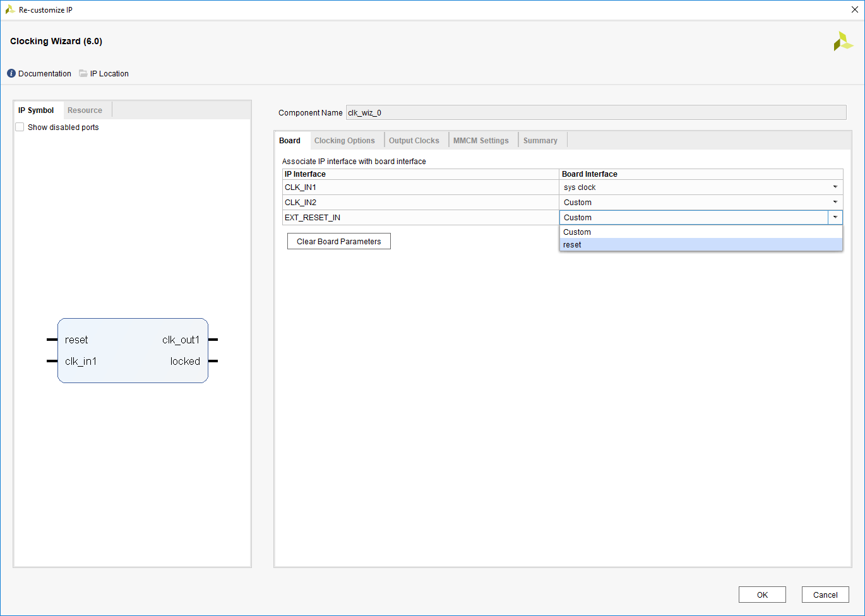Click the IP Interface column header
The height and width of the screenshot is (616, 865).
(421, 174)
